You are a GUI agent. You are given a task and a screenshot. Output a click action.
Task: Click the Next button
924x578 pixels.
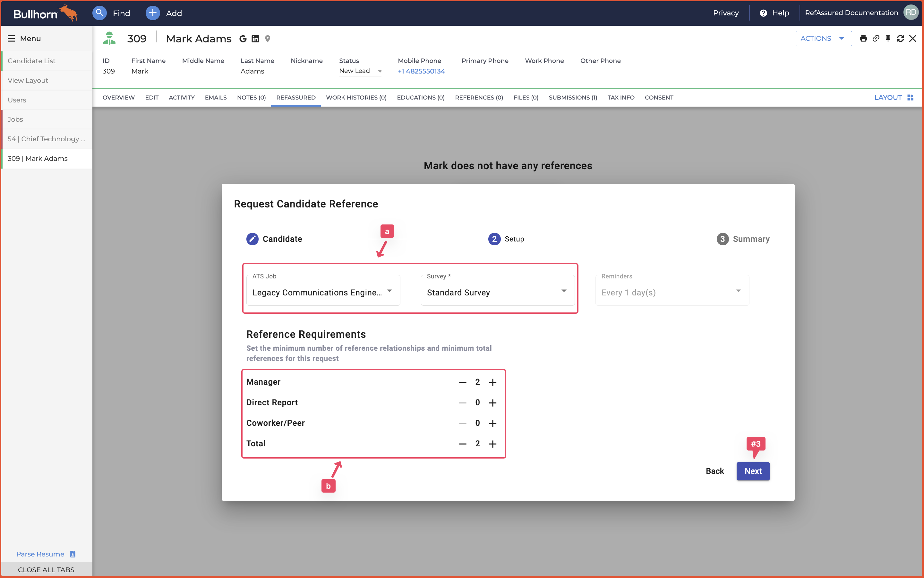tap(753, 471)
